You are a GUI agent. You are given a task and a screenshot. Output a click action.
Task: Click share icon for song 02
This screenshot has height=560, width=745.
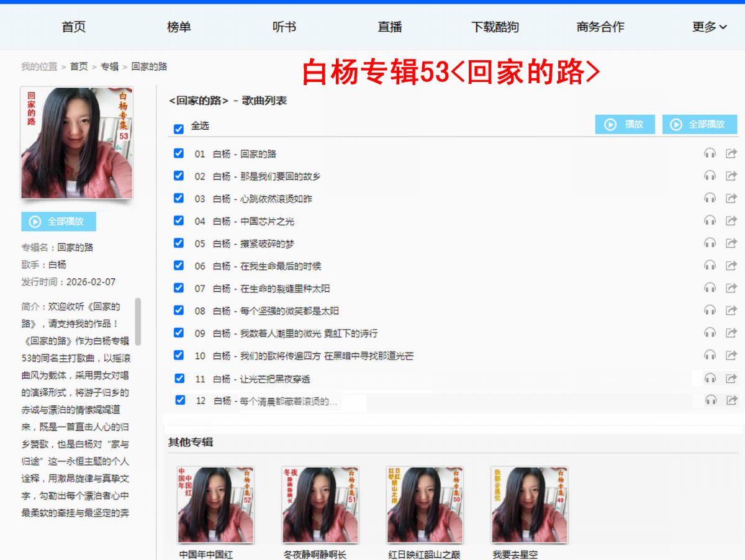pyautogui.click(x=731, y=176)
